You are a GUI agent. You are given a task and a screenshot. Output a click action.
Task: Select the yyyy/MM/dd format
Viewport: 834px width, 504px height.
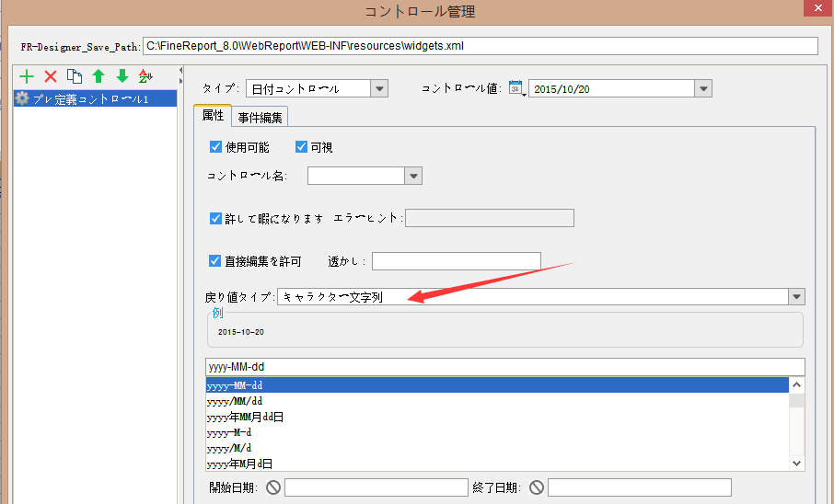point(497,401)
